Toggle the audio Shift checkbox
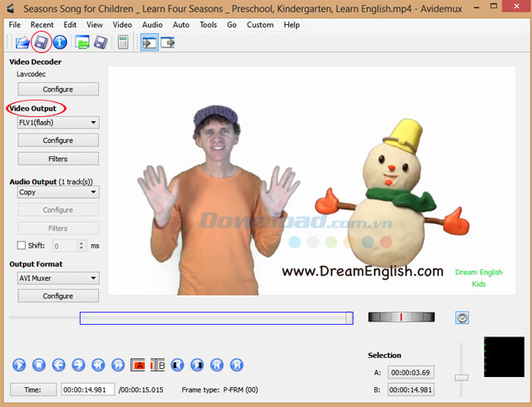Screen dimensions: 532x407 click(22, 246)
